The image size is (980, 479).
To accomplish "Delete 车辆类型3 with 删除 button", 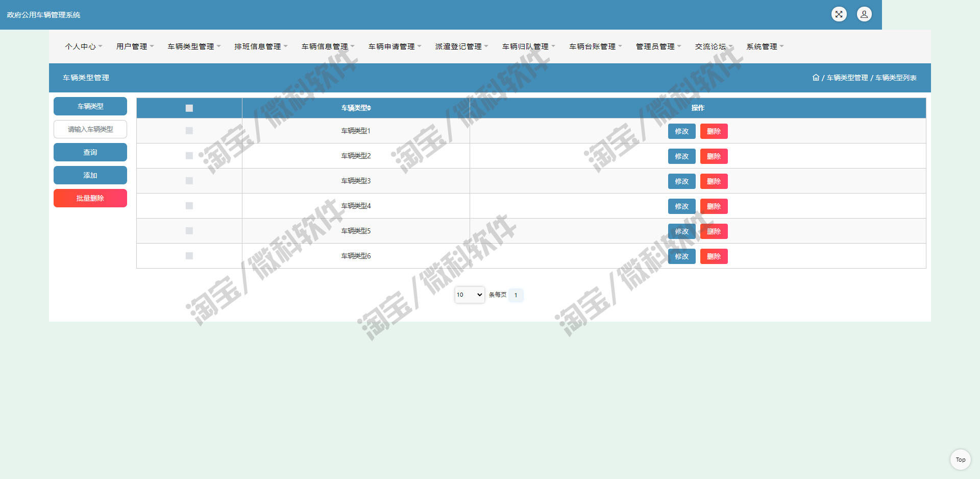I will click(x=714, y=181).
